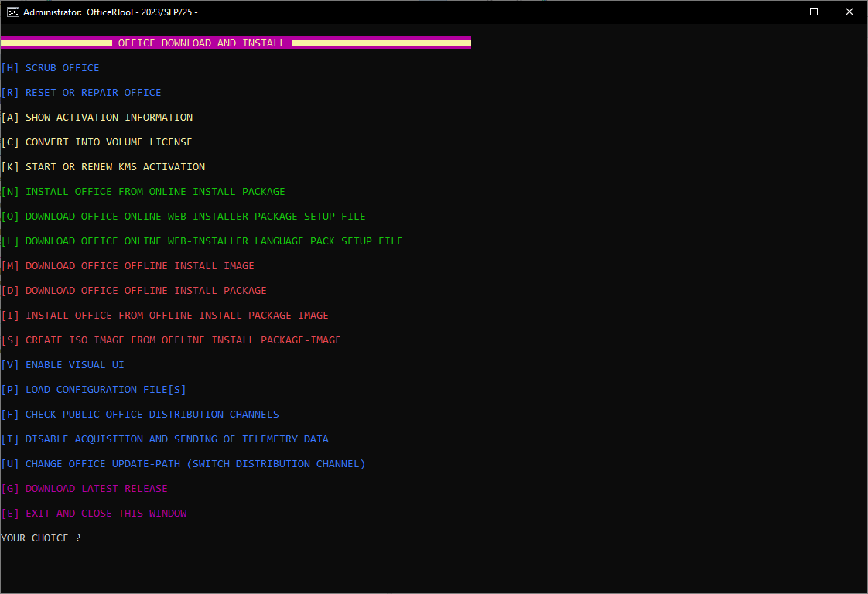Click '[A] SHOW ACTIVATION INFORMATION' line
The width and height of the screenshot is (868, 594).
tap(97, 118)
